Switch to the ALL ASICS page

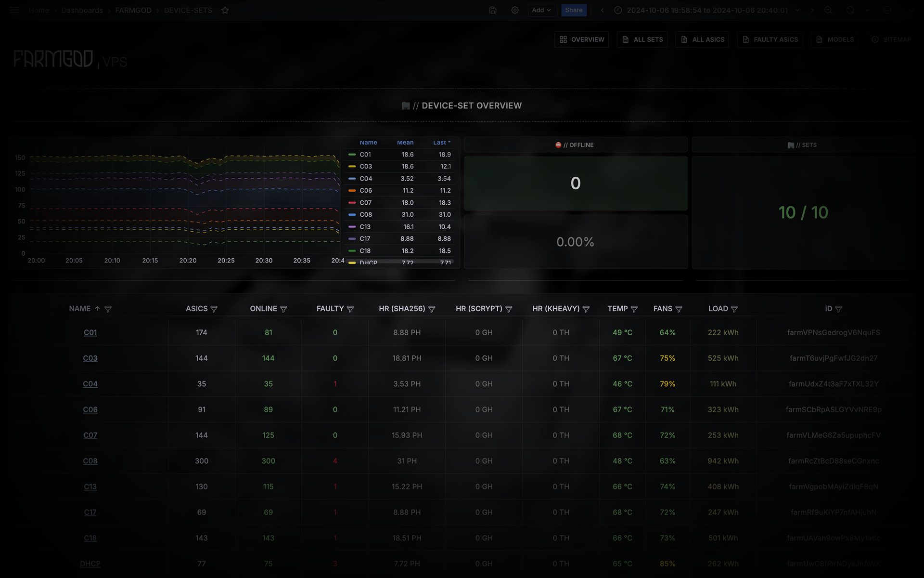pyautogui.click(x=702, y=39)
